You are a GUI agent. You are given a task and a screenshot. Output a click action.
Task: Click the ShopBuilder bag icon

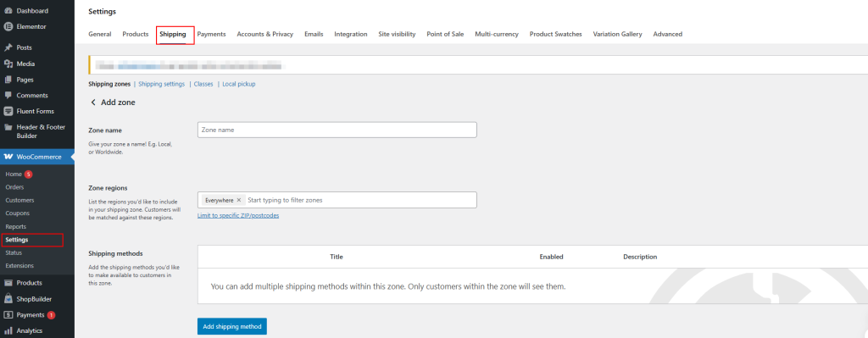8,299
